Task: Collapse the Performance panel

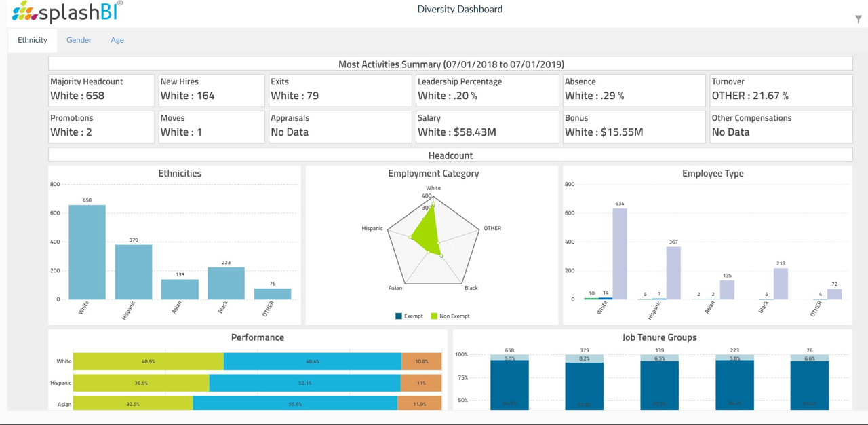Action: [x=257, y=337]
